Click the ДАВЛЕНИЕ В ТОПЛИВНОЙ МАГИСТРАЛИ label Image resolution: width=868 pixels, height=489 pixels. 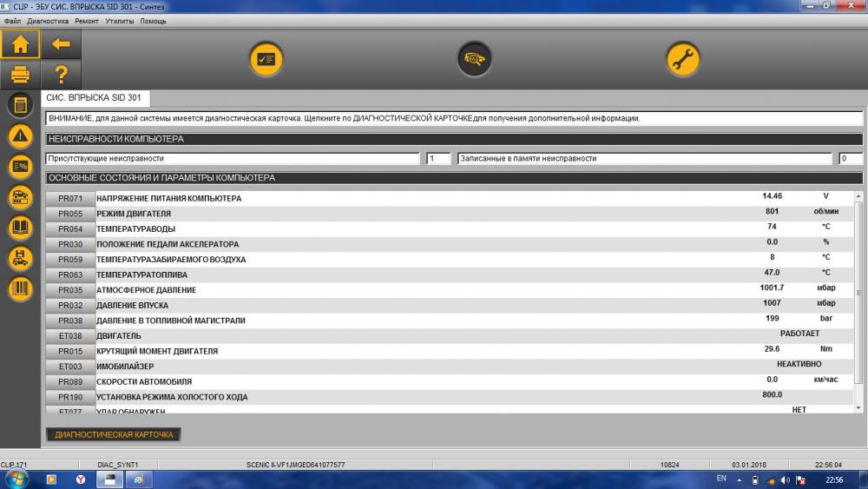(170, 320)
